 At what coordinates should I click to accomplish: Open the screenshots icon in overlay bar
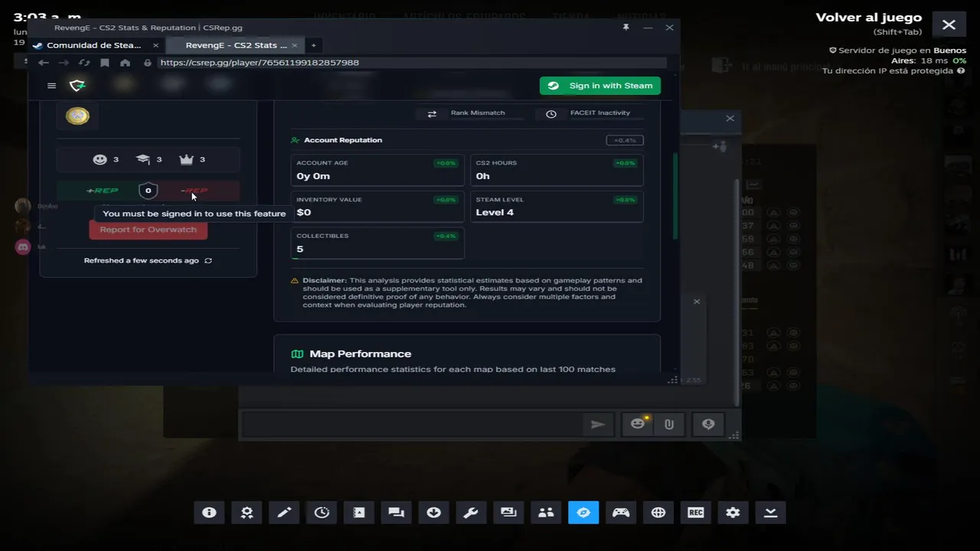[508, 513]
